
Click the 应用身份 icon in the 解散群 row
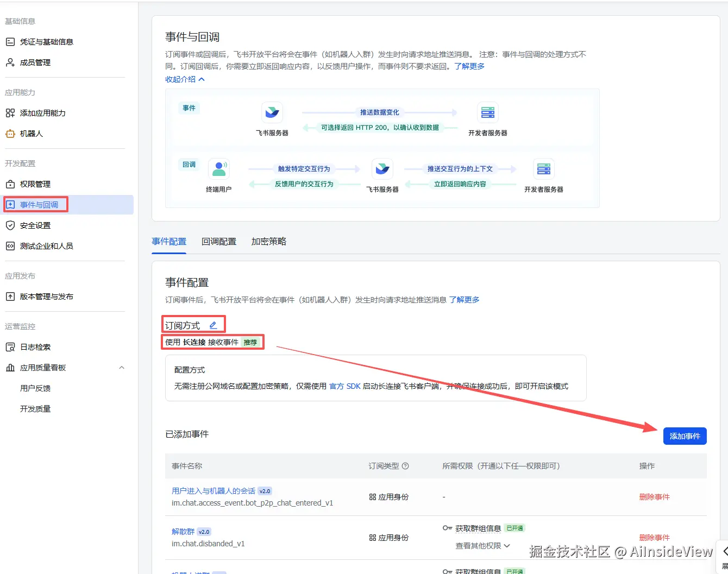tap(373, 538)
